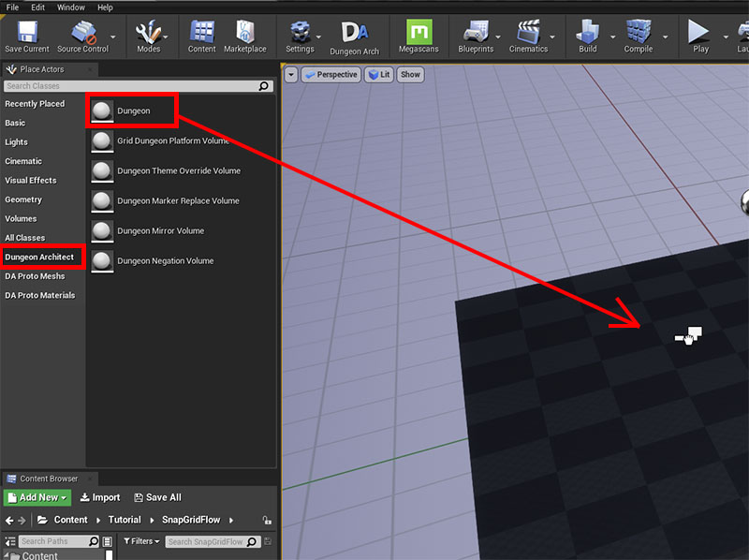The height and width of the screenshot is (560, 749).
Task: Click the Save All button
Action: coord(157,497)
